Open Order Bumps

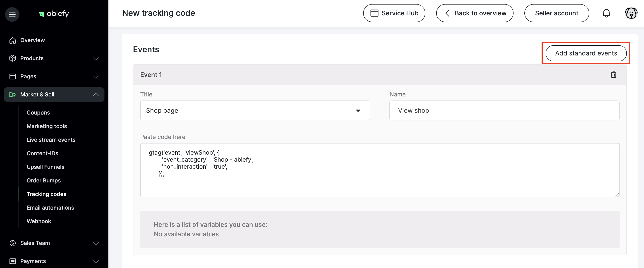[x=44, y=180]
